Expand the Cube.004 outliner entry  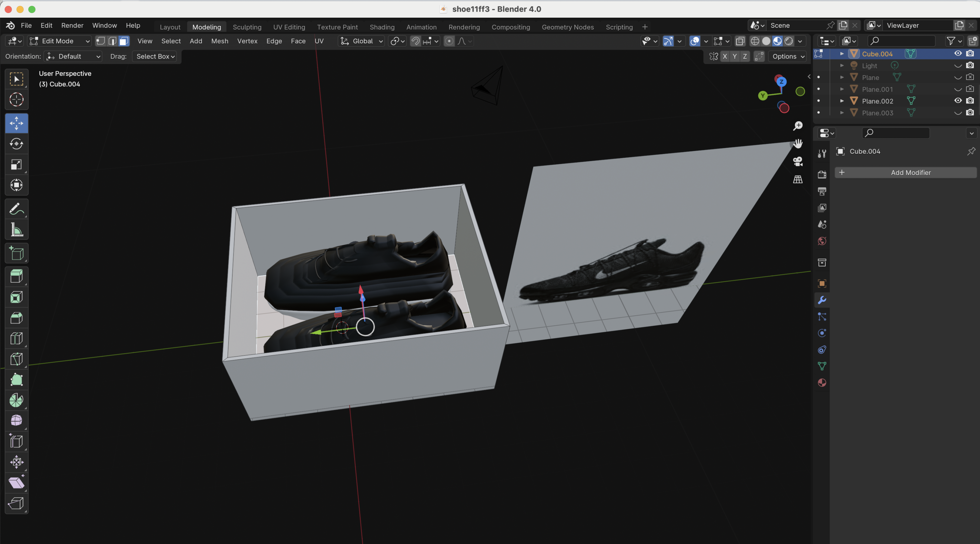tap(842, 54)
